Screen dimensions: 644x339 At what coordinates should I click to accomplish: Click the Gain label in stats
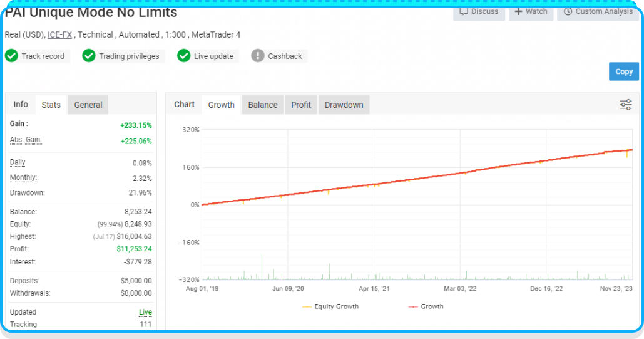pyautogui.click(x=19, y=124)
